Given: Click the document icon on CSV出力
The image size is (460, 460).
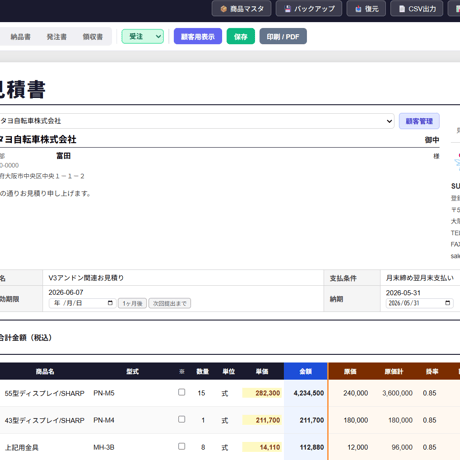Looking at the screenshot, I should [x=402, y=9].
